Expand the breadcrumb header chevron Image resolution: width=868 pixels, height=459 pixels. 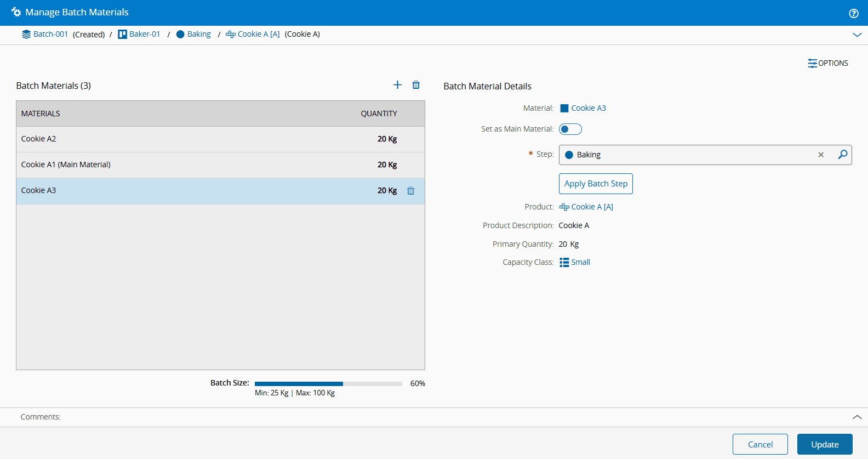857,35
